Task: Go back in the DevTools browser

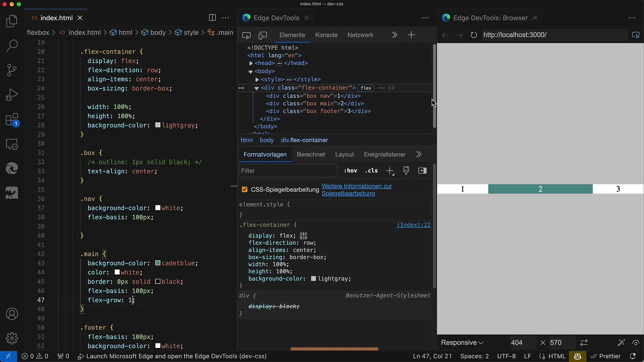Action: pos(445,35)
